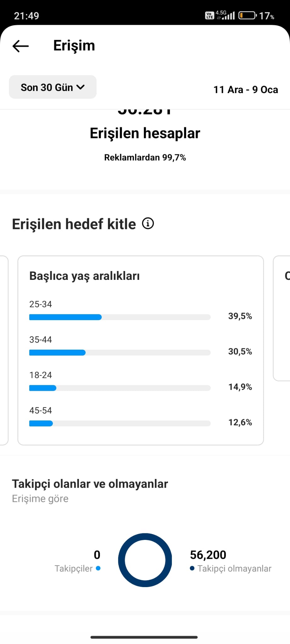290x644 pixels.
Task: Tap the 56,200 non-followers count
Action: pyautogui.click(x=208, y=555)
